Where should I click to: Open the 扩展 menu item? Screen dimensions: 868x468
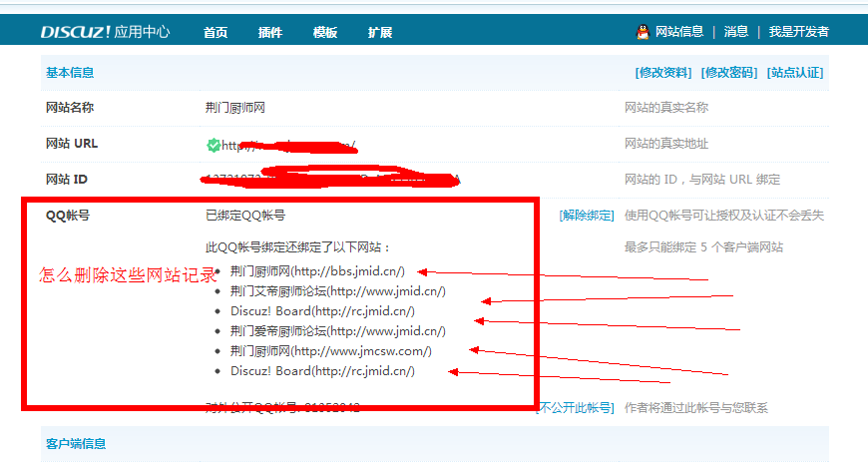[x=380, y=32]
